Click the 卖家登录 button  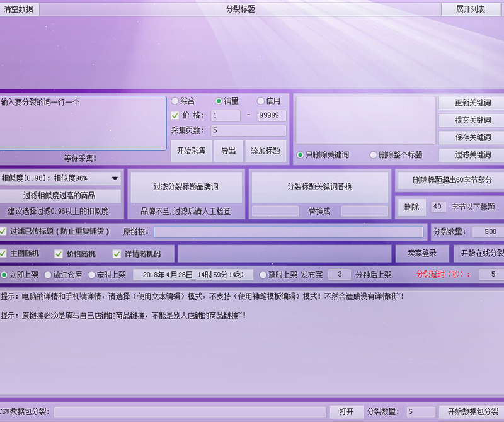[x=422, y=253]
